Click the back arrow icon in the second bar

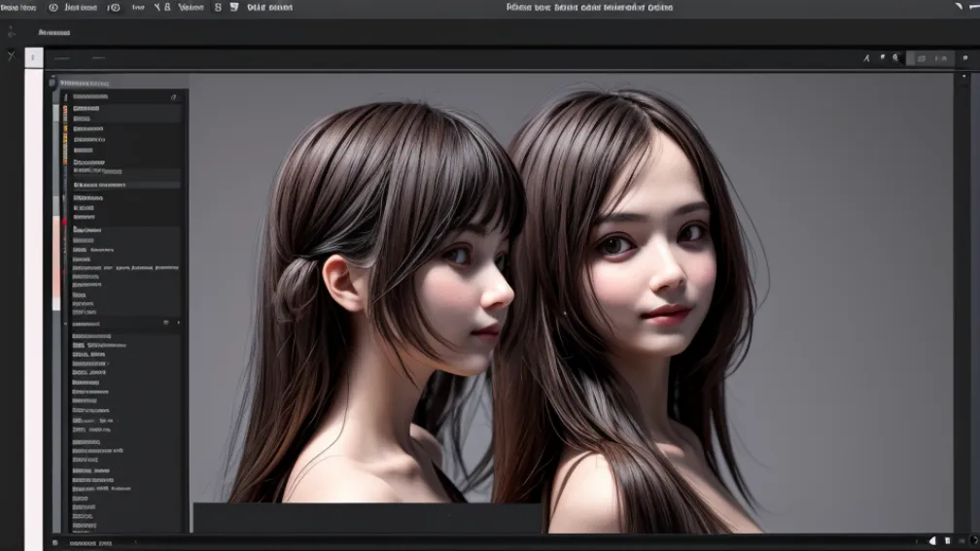pos(12,32)
